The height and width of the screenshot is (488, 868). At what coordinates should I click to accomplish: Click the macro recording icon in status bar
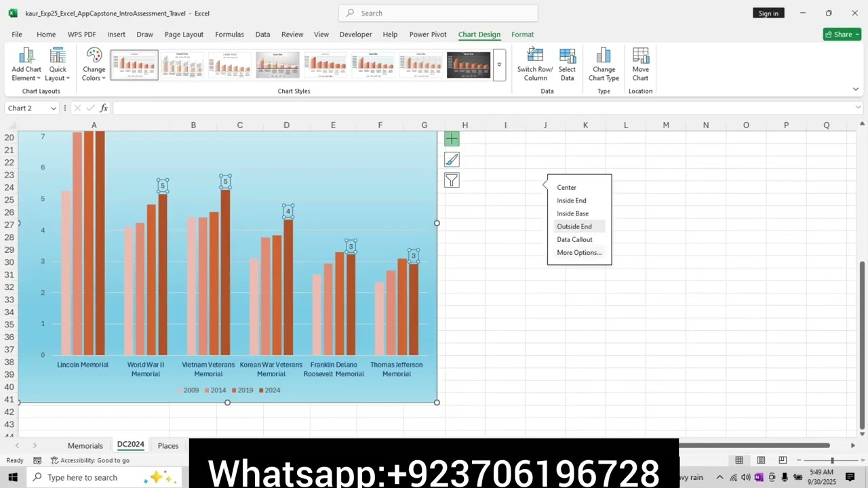tap(37, 460)
